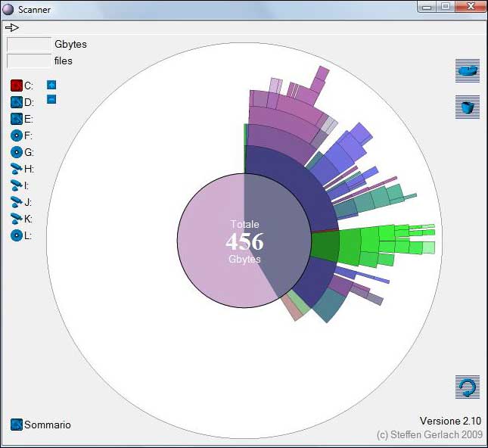Open the Add/Remove Programs disk icon
The width and height of the screenshot is (488, 448).
point(468,70)
